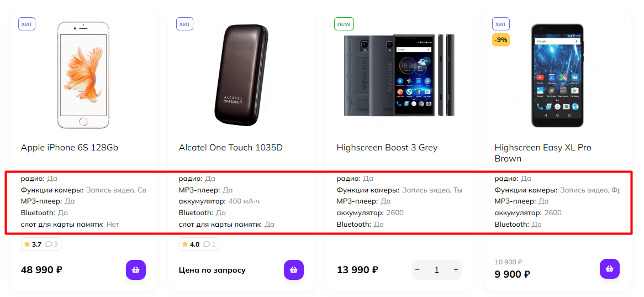Add Apple iPhone 6S to cart
This screenshot has width=644, height=297.
[x=136, y=270]
